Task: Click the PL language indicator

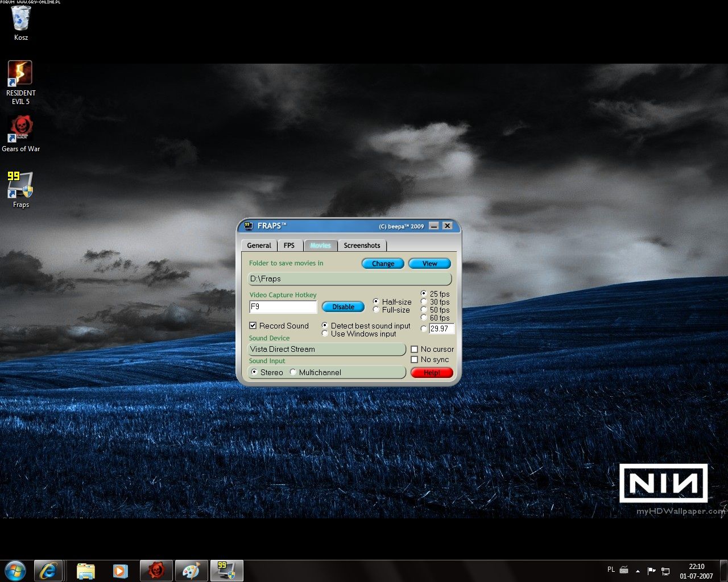Action: [x=611, y=569]
